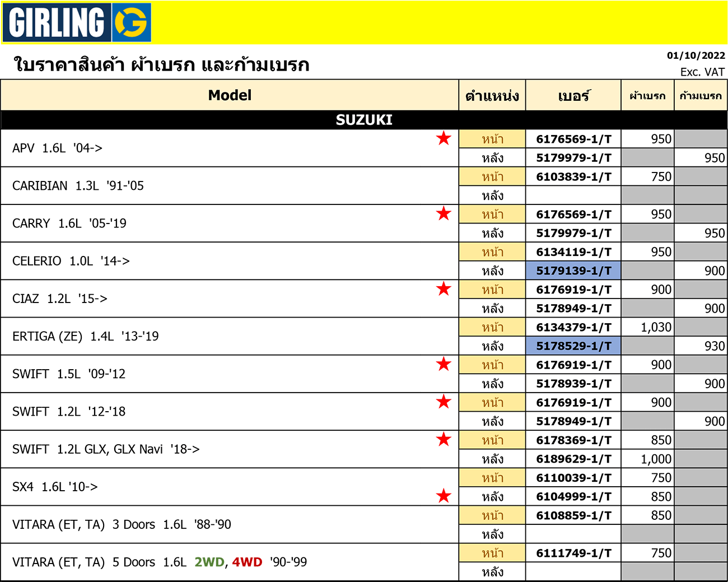
Task: Select model "SWIFT 1.5L '09-'12"
Action: pyautogui.click(x=69, y=374)
